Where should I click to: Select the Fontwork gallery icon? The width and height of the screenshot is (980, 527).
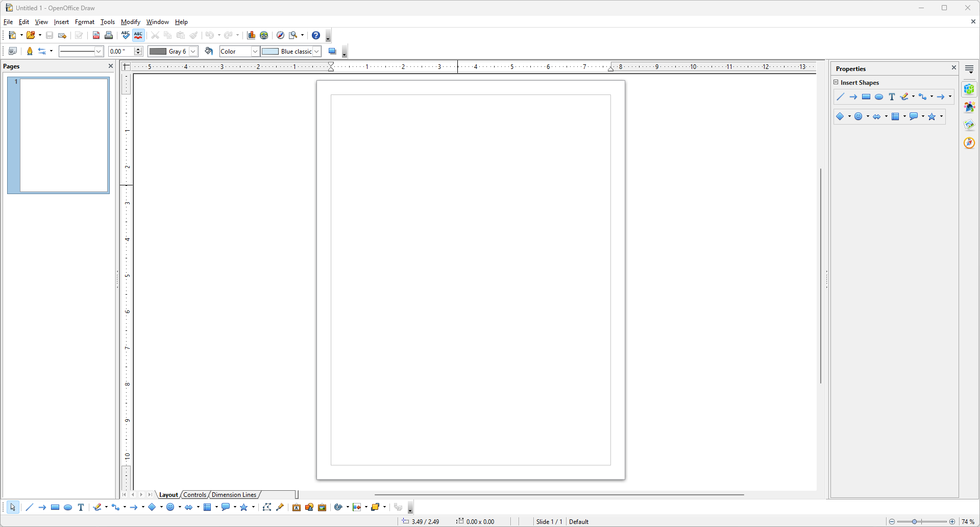pyautogui.click(x=297, y=507)
